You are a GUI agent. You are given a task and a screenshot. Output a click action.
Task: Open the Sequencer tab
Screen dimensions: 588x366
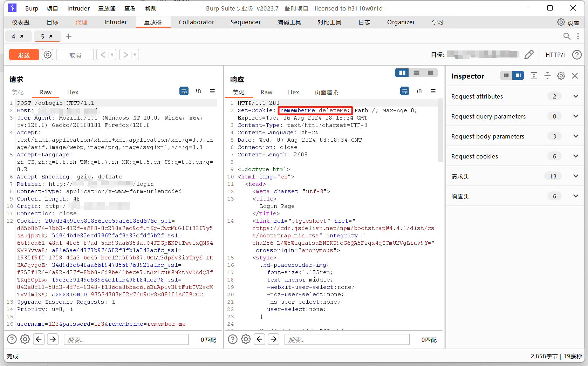coord(246,22)
